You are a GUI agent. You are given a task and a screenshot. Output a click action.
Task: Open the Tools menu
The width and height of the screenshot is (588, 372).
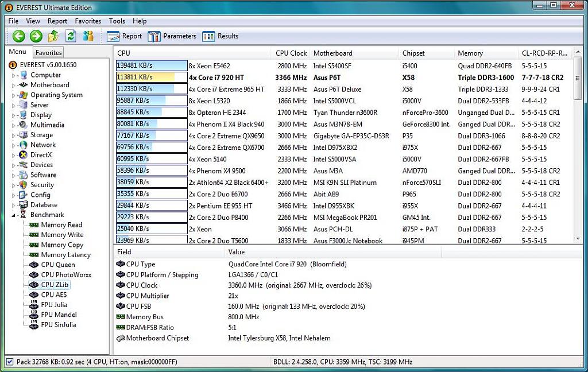coord(117,21)
